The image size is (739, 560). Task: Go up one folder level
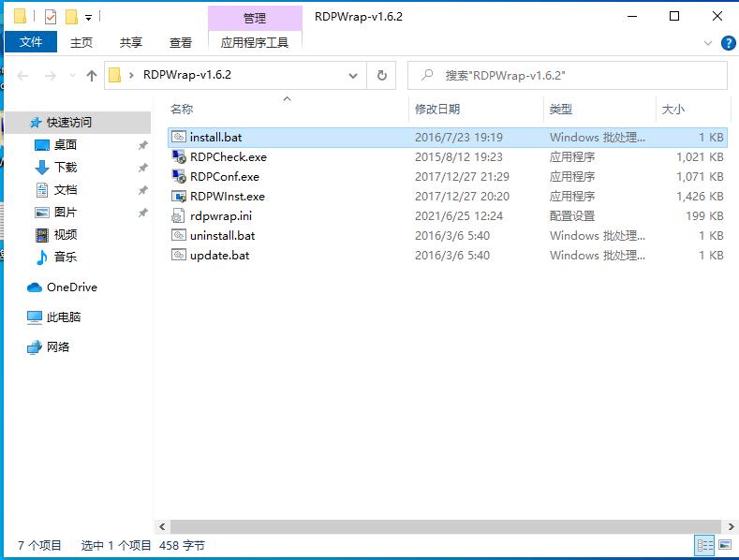point(92,76)
